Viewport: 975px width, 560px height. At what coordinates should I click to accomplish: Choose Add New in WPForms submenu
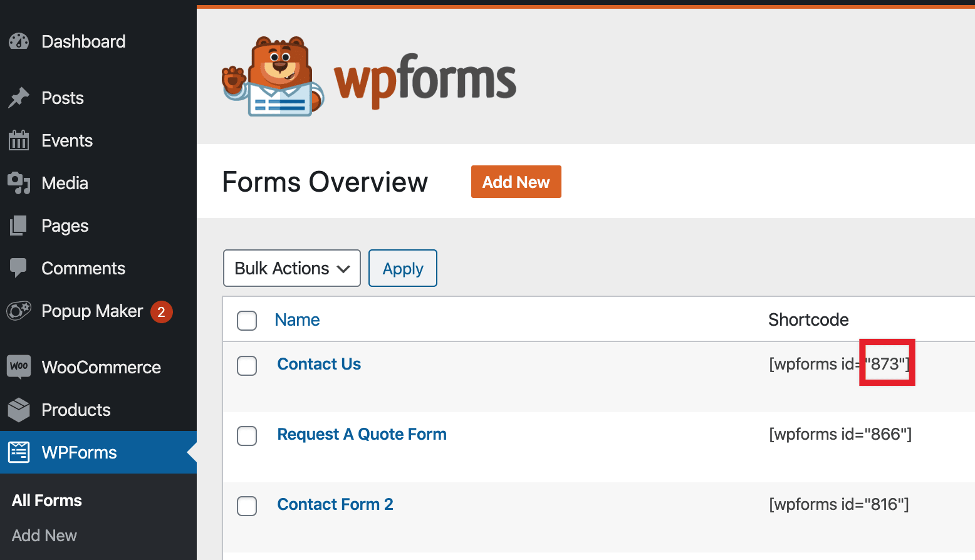(x=44, y=536)
